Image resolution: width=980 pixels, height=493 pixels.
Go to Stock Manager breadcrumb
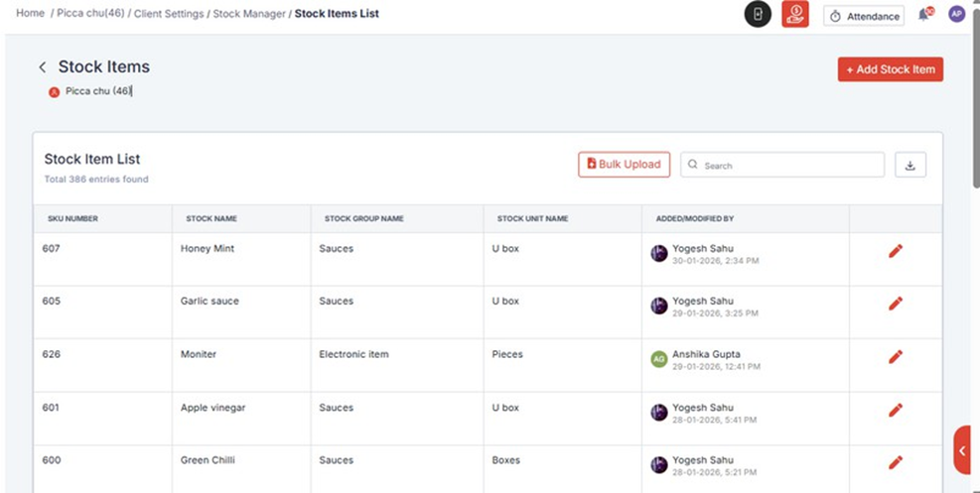pos(248,14)
